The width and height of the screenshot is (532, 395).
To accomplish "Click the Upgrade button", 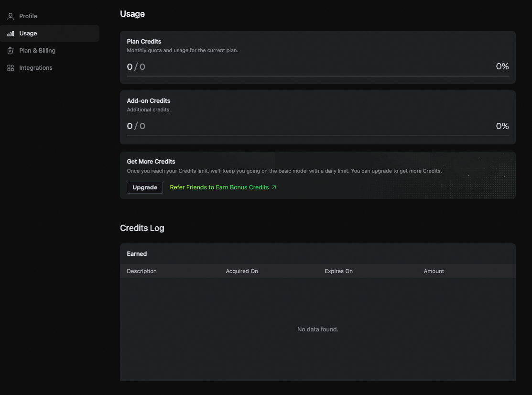I will coord(145,187).
